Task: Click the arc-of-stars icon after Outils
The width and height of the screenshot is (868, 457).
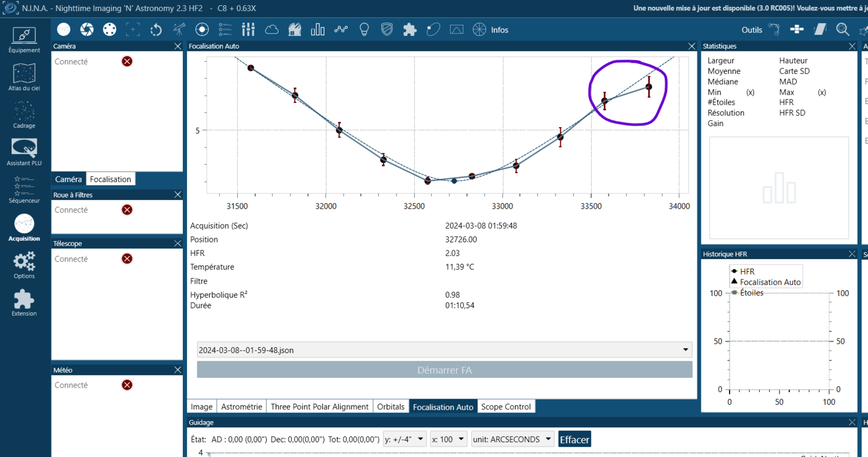Action: [x=774, y=30]
